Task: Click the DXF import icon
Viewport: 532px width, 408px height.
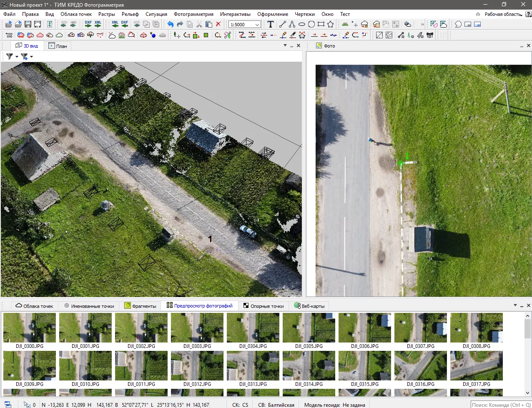Action: [x=88, y=25]
